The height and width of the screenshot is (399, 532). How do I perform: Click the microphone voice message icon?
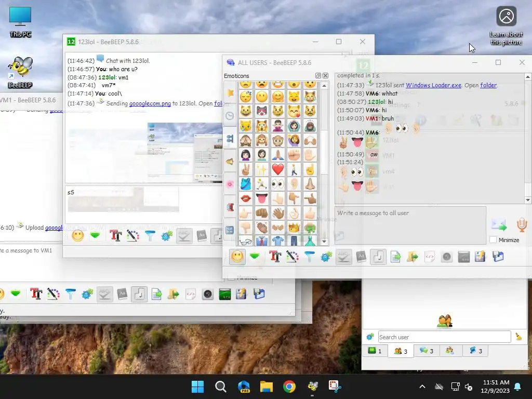click(522, 225)
